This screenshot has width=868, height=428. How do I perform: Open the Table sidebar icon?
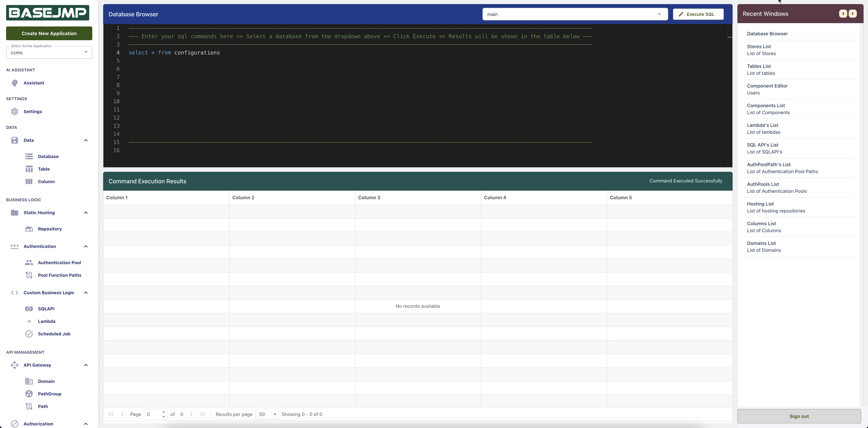29,169
